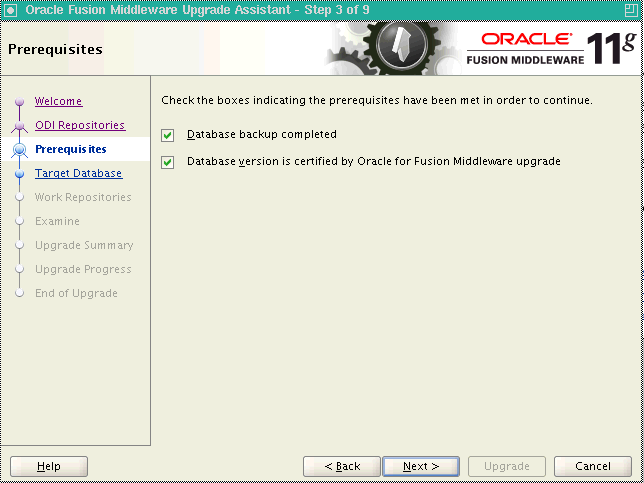Go back with the Back button
The height and width of the screenshot is (483, 644).
(342, 467)
